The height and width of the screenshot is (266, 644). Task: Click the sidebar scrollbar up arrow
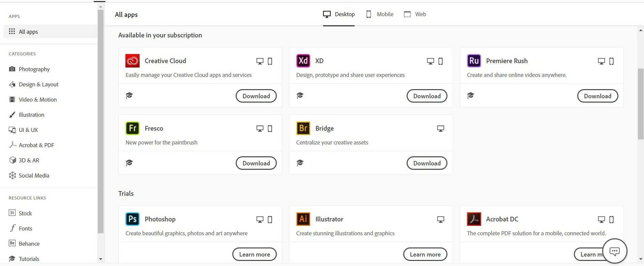[x=100, y=7]
